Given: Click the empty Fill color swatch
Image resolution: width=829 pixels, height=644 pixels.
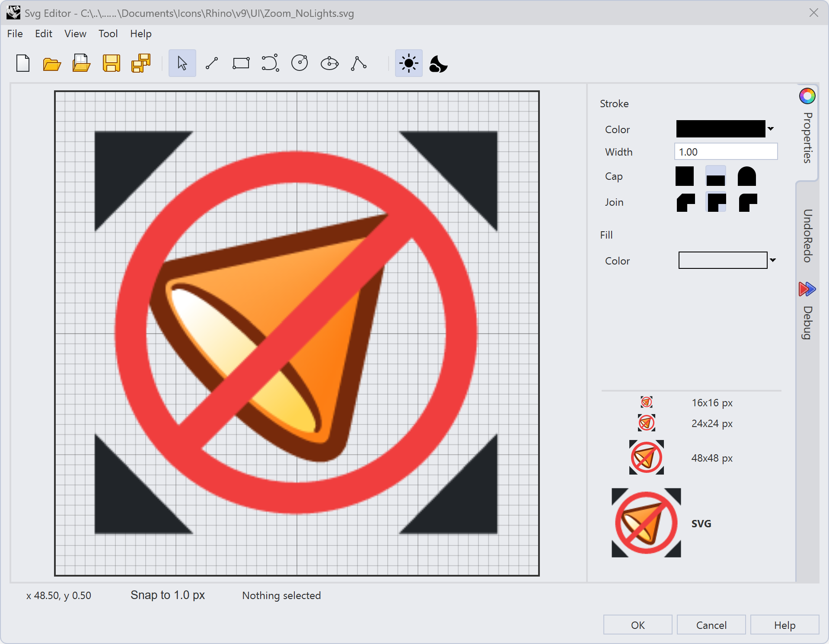Looking at the screenshot, I should click(x=723, y=260).
